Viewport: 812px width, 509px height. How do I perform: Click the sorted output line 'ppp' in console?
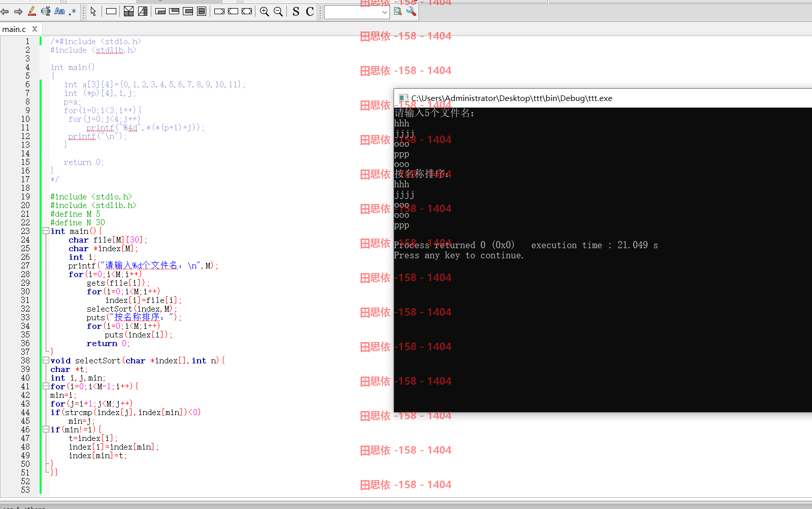coord(402,225)
